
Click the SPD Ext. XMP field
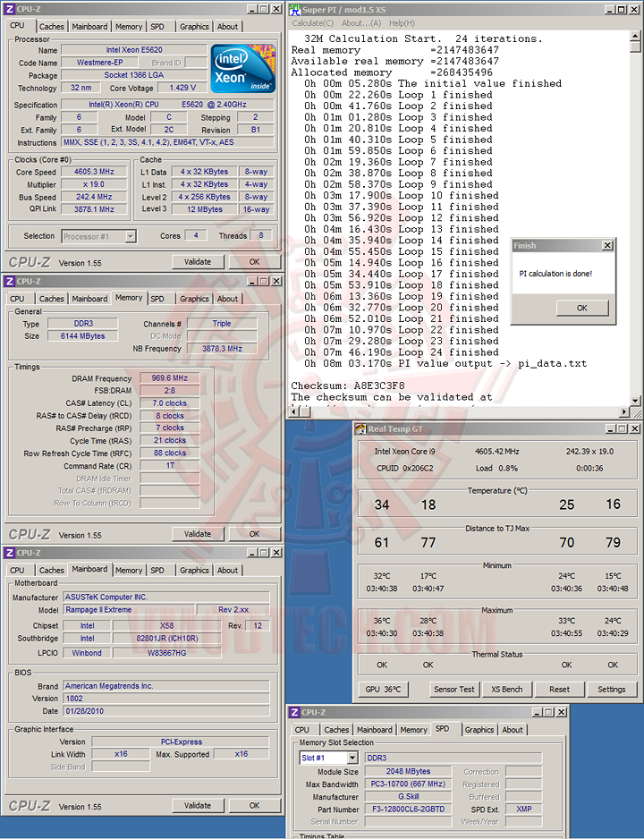click(524, 809)
